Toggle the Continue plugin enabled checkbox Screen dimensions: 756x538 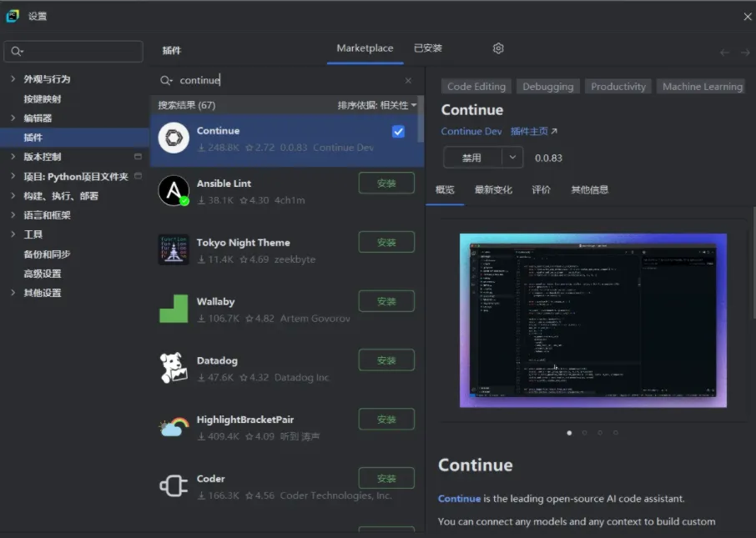click(x=398, y=132)
